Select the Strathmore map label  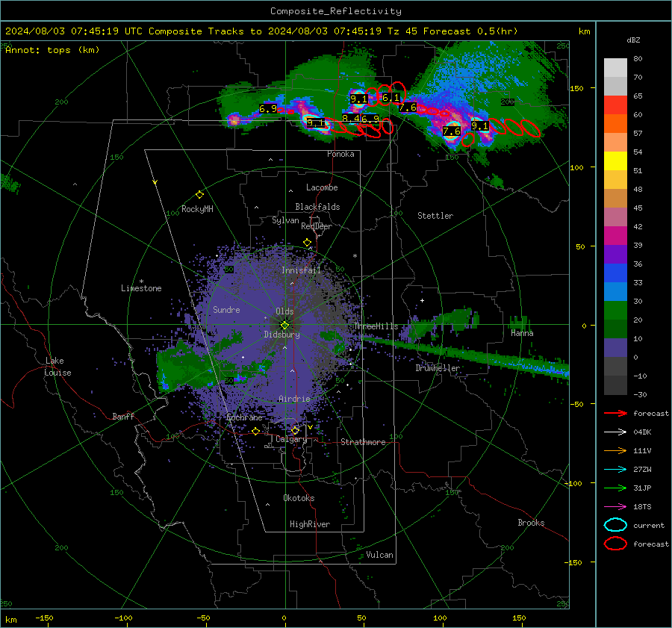(363, 442)
